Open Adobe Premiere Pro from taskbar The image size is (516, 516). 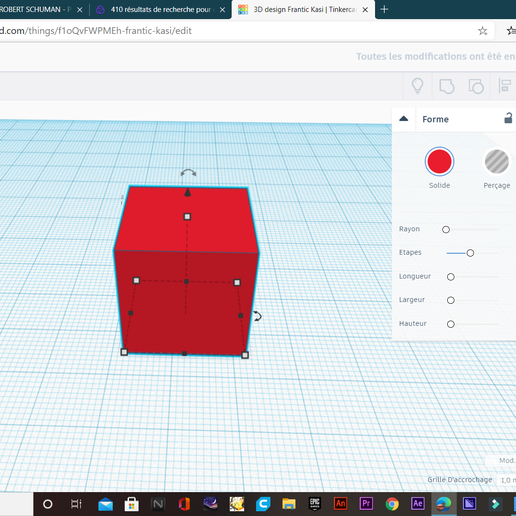pos(366,504)
